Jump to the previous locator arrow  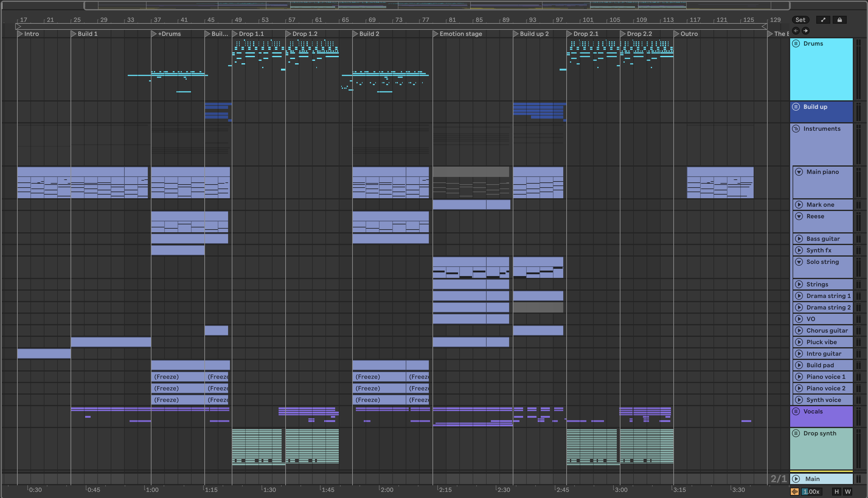796,31
